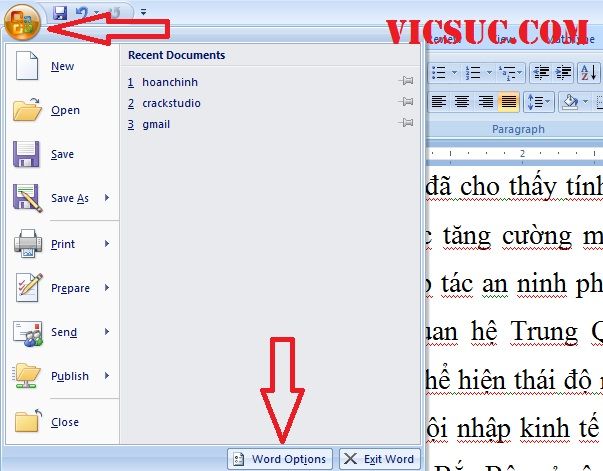Choose Close from the Office menu
Screen dimensions: 603x471
62,422
